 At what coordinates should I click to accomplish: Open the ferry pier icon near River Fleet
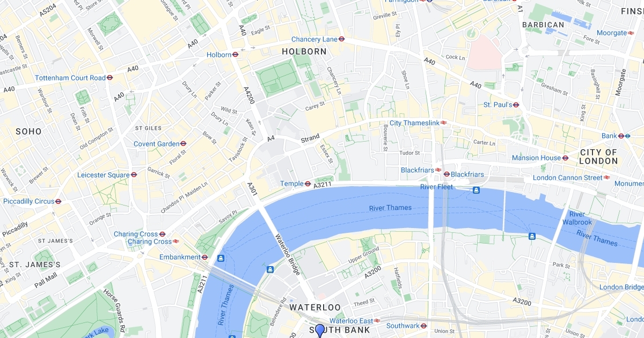(475, 190)
